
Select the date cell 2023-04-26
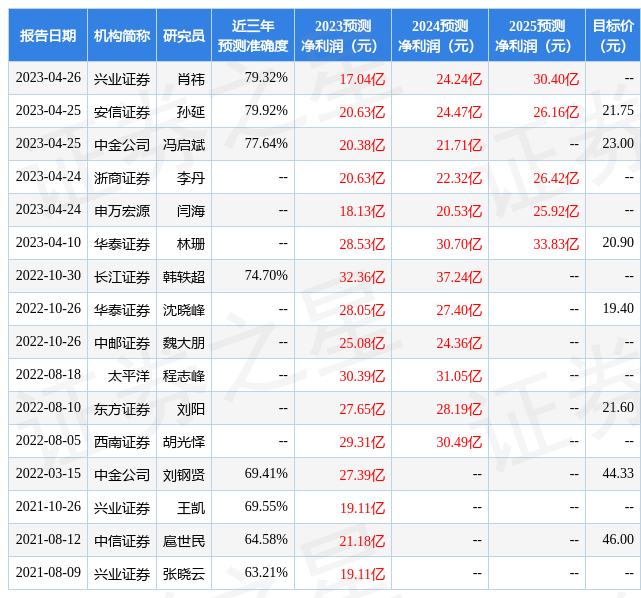click(48, 78)
